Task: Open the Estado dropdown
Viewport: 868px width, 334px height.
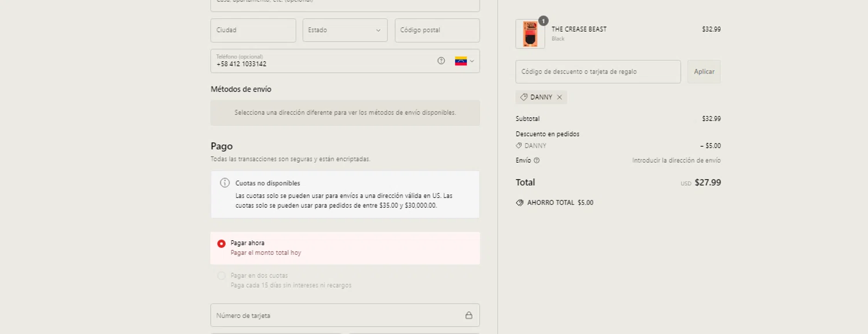Action: click(345, 30)
